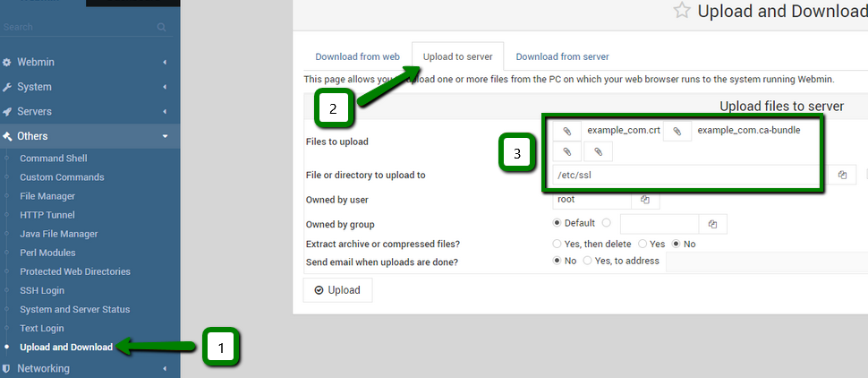868x378 pixels.
Task: Click the magnifier icon in the search box
Action: click(x=162, y=27)
